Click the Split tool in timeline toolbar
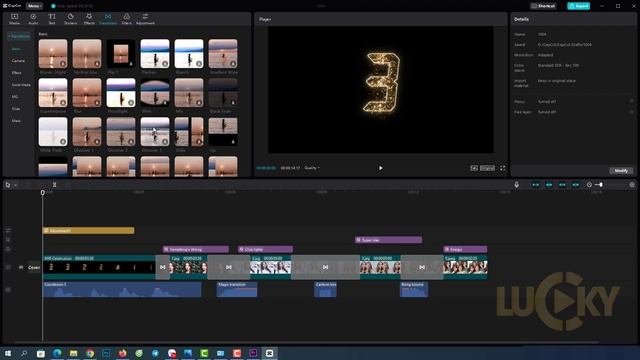Image resolution: width=640 pixels, height=360 pixels. coord(54,185)
